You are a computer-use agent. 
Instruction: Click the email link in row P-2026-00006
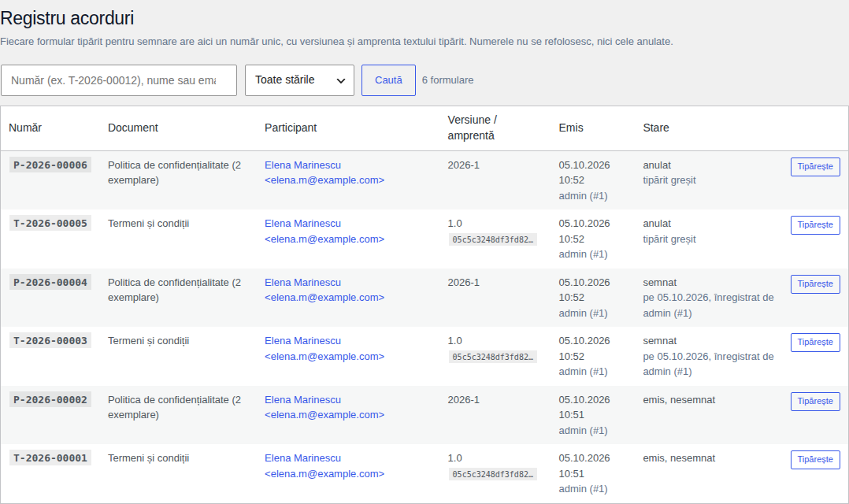324,180
